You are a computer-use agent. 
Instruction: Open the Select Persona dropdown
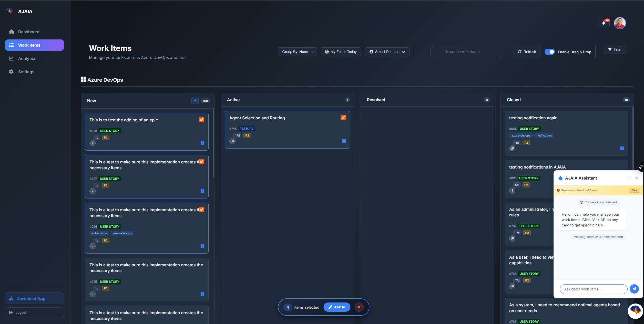(x=387, y=52)
